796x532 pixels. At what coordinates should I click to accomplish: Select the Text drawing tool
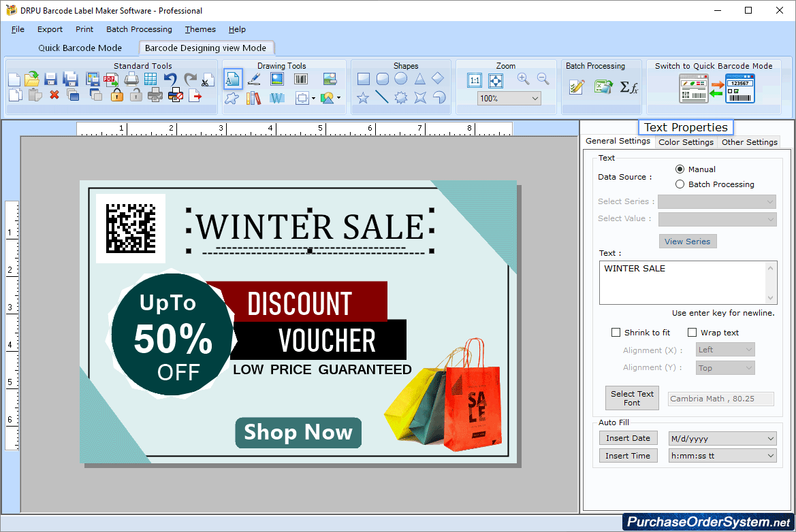pyautogui.click(x=232, y=79)
